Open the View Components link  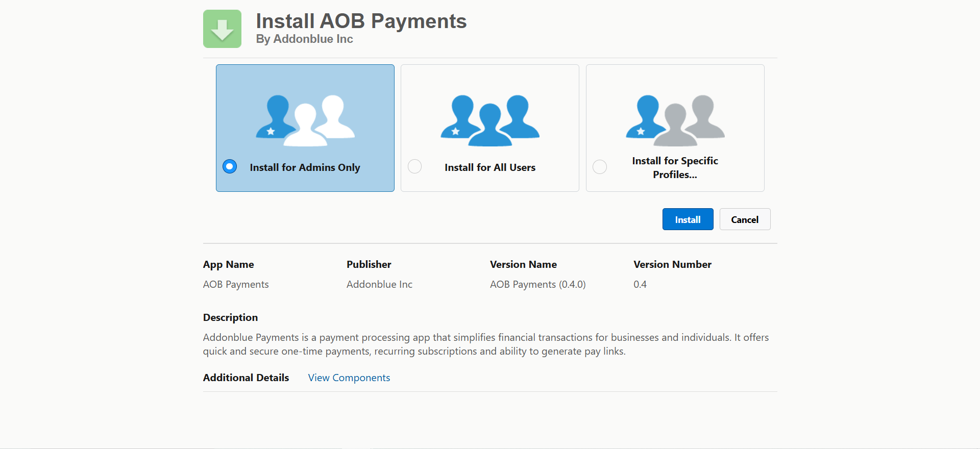[349, 378]
